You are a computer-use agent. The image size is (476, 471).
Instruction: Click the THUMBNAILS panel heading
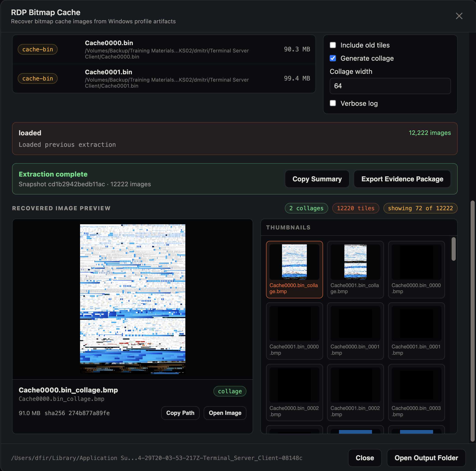(x=288, y=228)
